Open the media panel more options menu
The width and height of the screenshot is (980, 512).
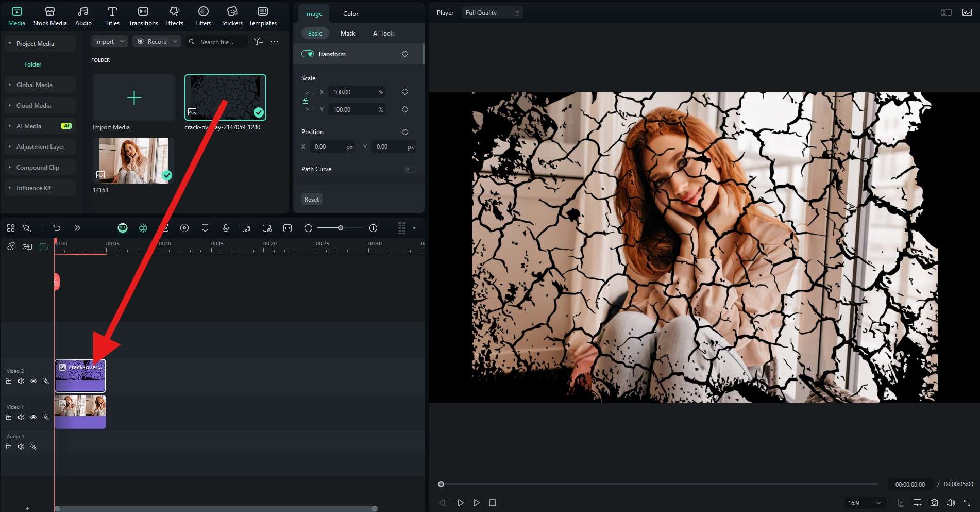tap(274, 42)
